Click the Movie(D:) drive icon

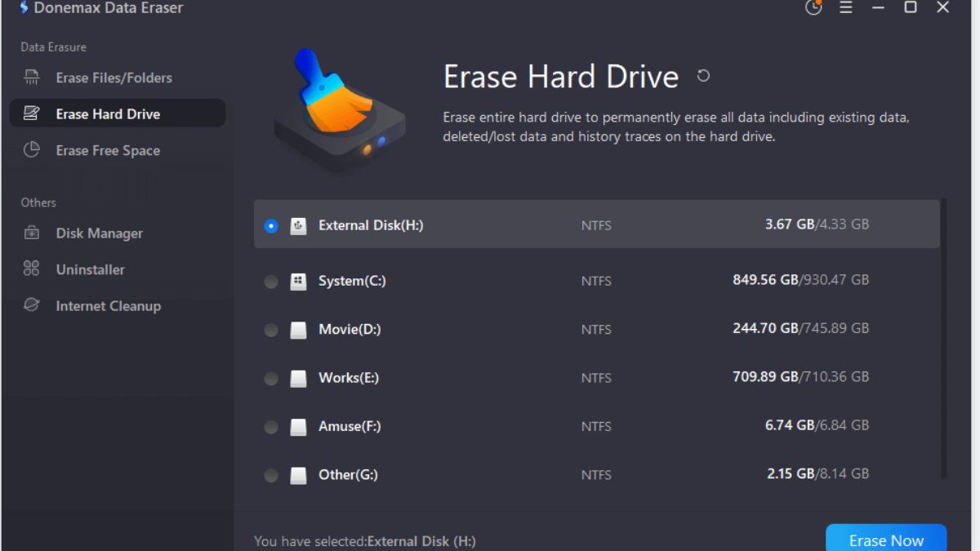pyautogui.click(x=298, y=330)
